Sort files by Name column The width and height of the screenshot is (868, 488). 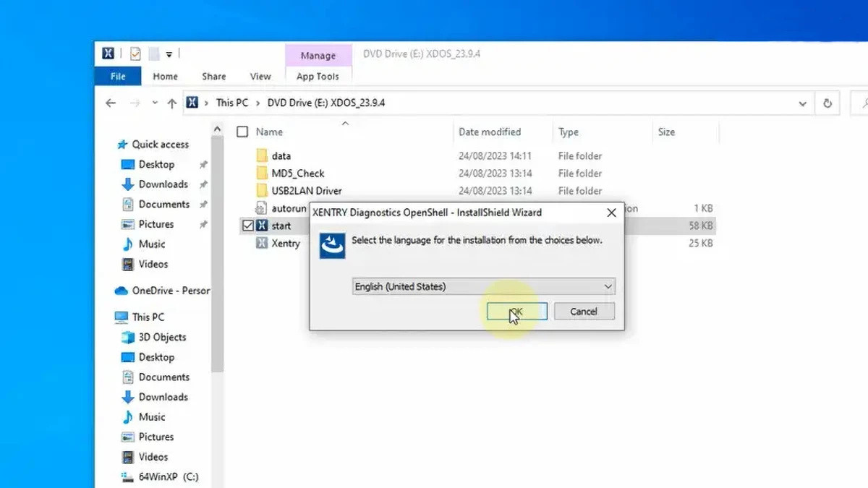(269, 132)
